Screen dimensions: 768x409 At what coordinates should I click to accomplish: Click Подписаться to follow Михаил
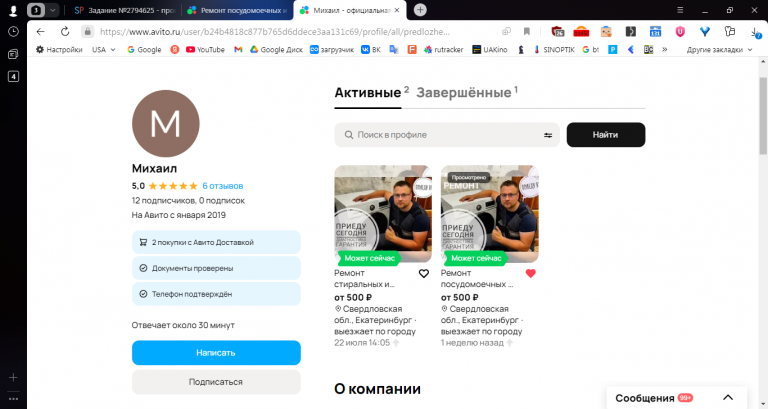[x=216, y=382]
